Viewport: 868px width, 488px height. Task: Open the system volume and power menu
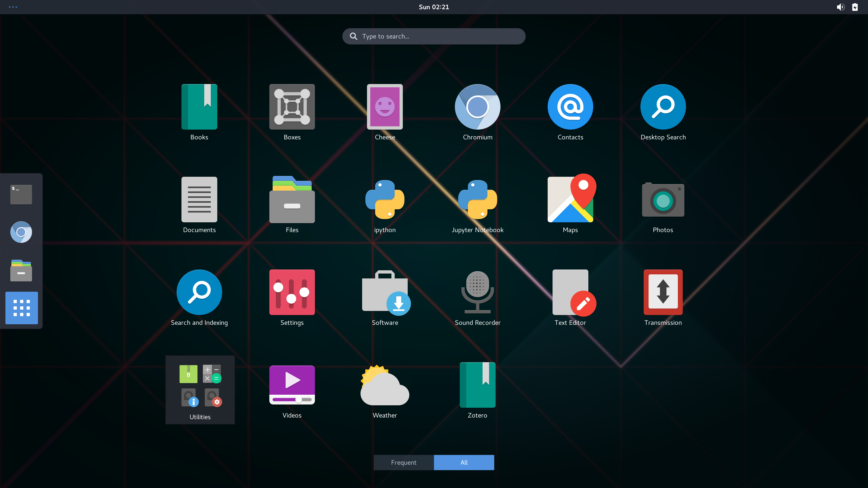point(847,7)
